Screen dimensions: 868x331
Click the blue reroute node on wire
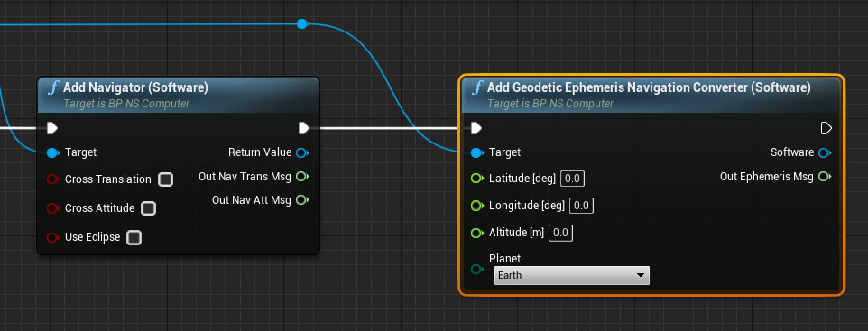point(301,23)
